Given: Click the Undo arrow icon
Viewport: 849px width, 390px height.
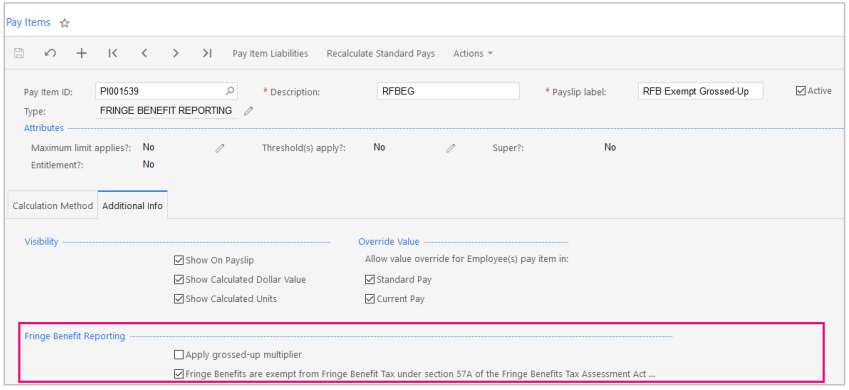Looking at the screenshot, I should tap(50, 53).
